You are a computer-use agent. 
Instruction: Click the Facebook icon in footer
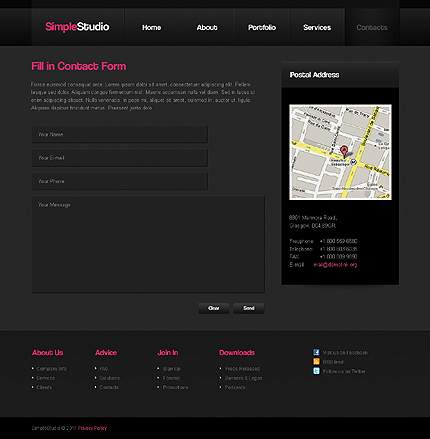coord(316,352)
